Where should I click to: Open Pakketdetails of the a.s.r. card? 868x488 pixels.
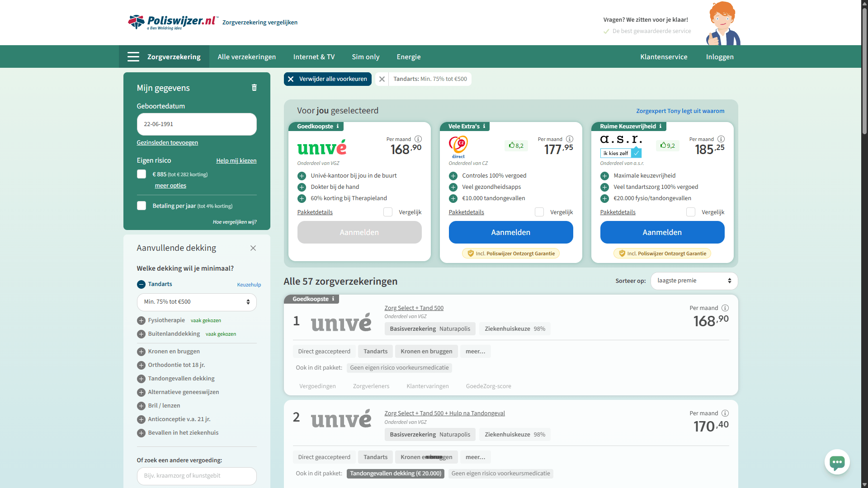pos(618,212)
